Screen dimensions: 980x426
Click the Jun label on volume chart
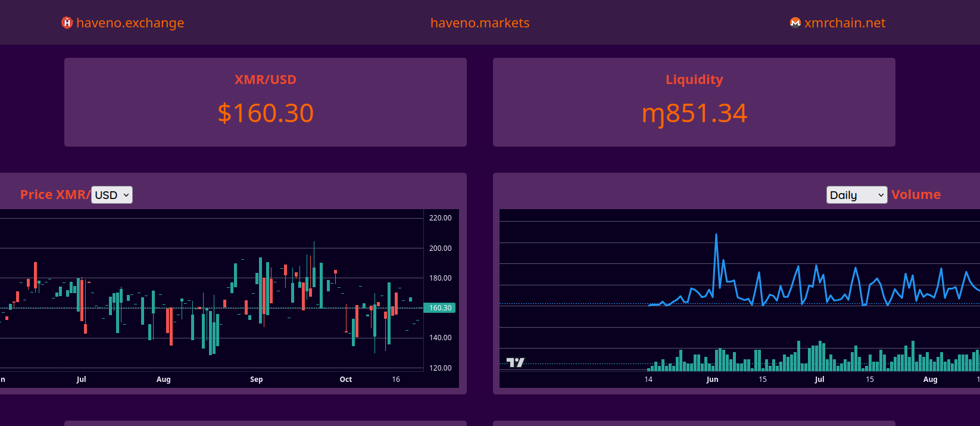[x=712, y=380]
